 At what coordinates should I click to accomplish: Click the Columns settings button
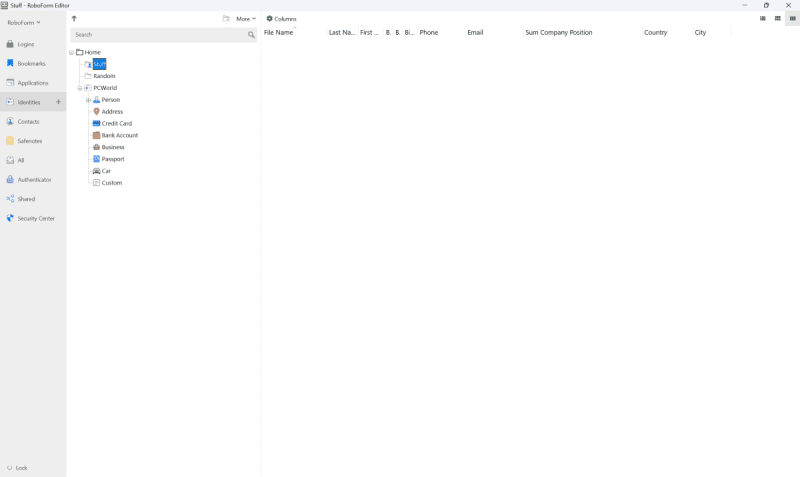click(281, 18)
